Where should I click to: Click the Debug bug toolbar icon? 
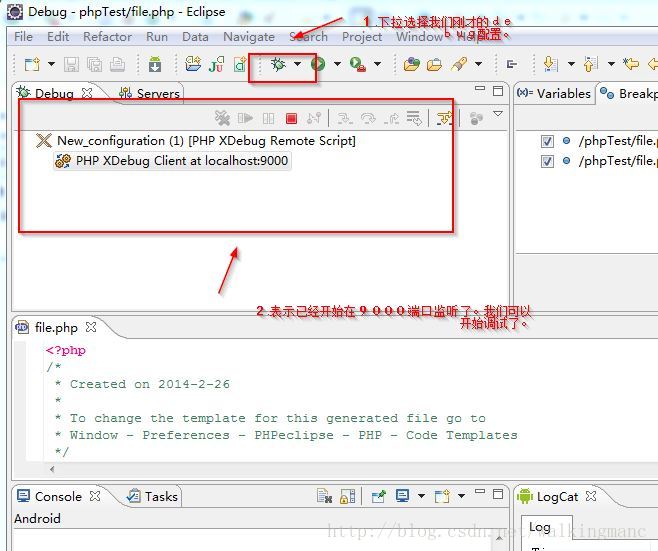pyautogui.click(x=277, y=64)
